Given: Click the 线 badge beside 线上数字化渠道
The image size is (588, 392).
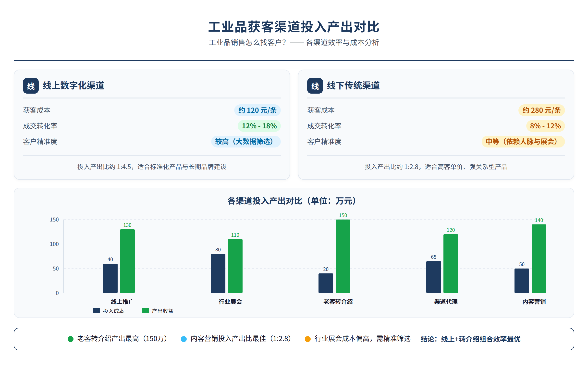Looking at the screenshot, I should [31, 86].
